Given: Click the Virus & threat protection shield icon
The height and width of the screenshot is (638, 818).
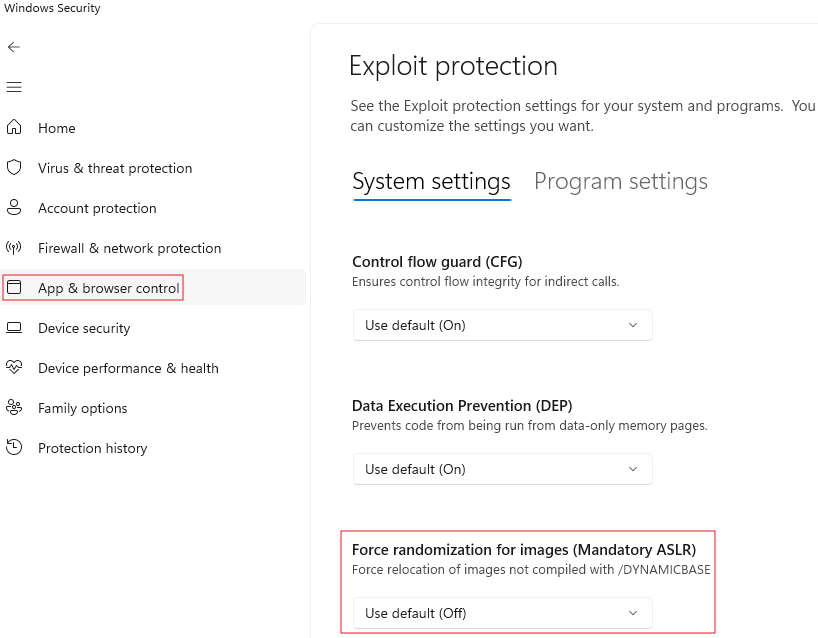Looking at the screenshot, I should [x=14, y=168].
